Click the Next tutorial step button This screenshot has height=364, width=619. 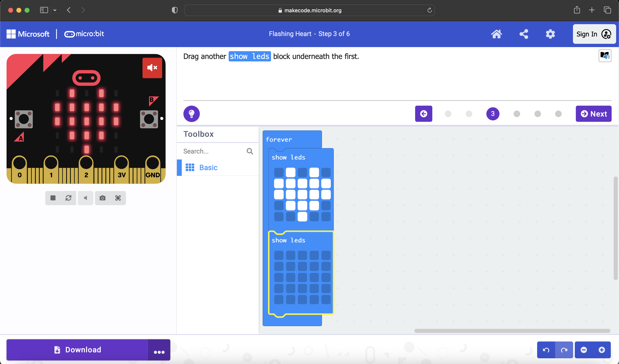[x=593, y=114]
